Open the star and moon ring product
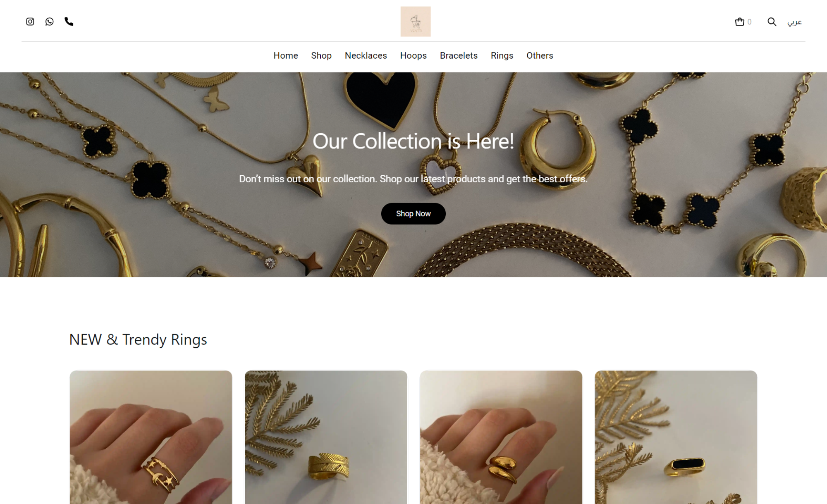This screenshot has height=504, width=827. [x=151, y=437]
